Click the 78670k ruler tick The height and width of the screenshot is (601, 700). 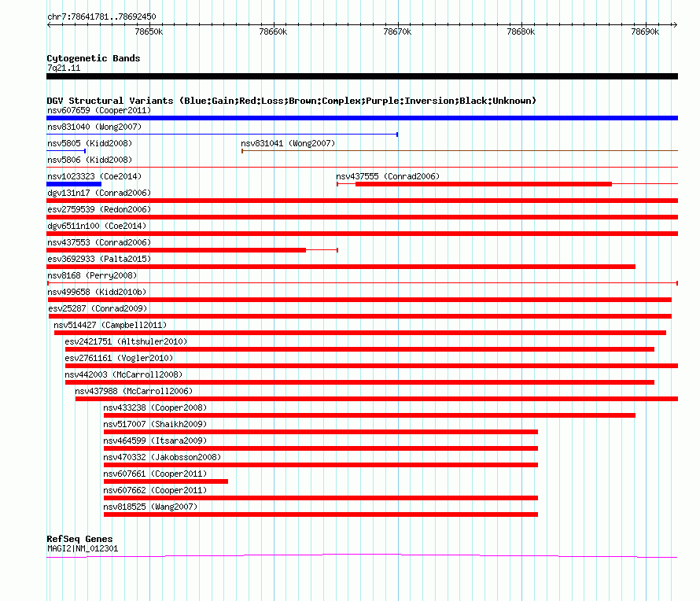[397, 31]
